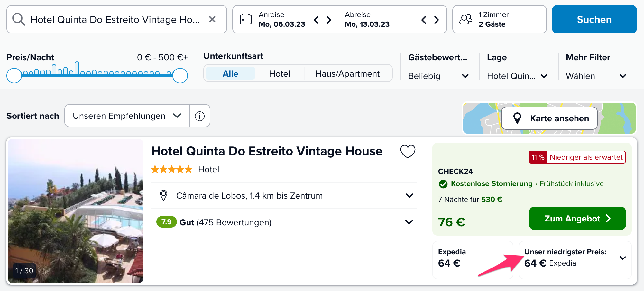
Task: Click Zum Angebot button
Action: 577,218
